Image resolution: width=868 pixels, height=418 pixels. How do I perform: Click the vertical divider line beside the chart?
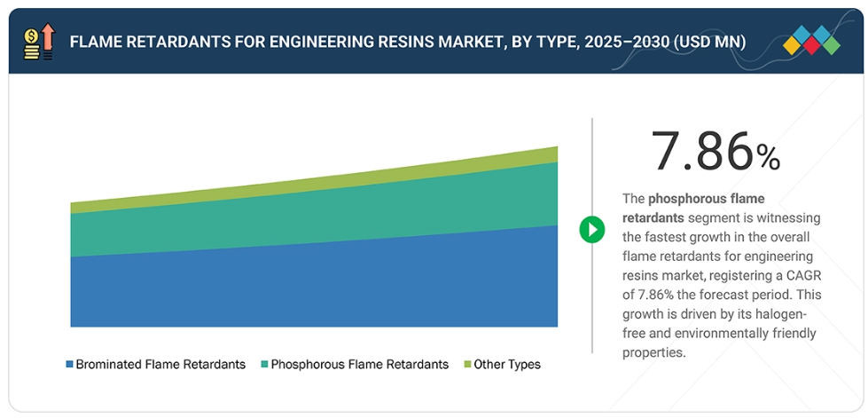click(591, 293)
